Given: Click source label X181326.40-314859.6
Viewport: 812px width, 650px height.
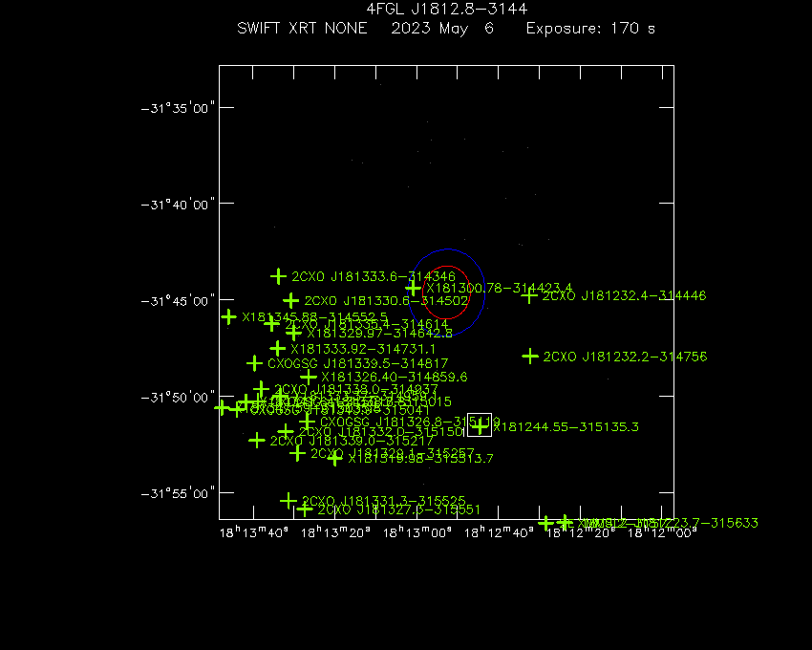Looking at the screenshot, I should (395, 377).
